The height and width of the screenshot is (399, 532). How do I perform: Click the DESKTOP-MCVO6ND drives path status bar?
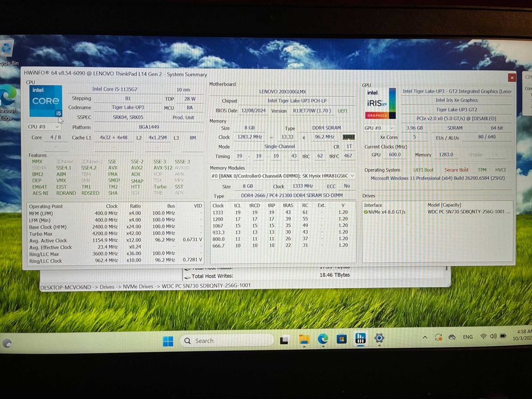point(145,287)
